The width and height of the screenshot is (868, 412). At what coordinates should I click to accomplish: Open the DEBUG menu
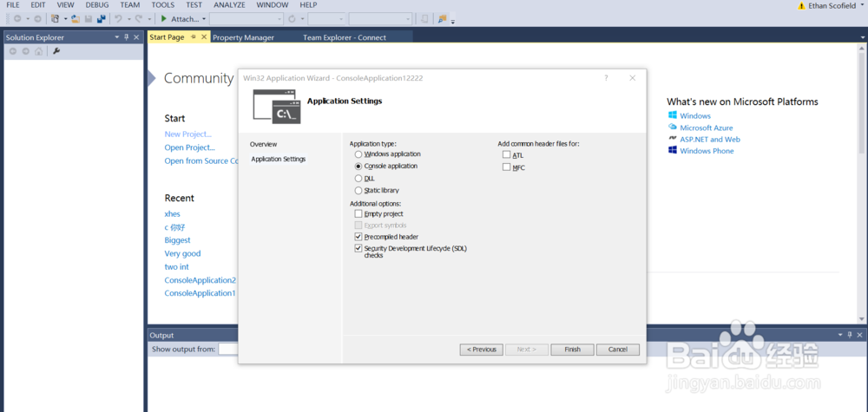point(97,5)
